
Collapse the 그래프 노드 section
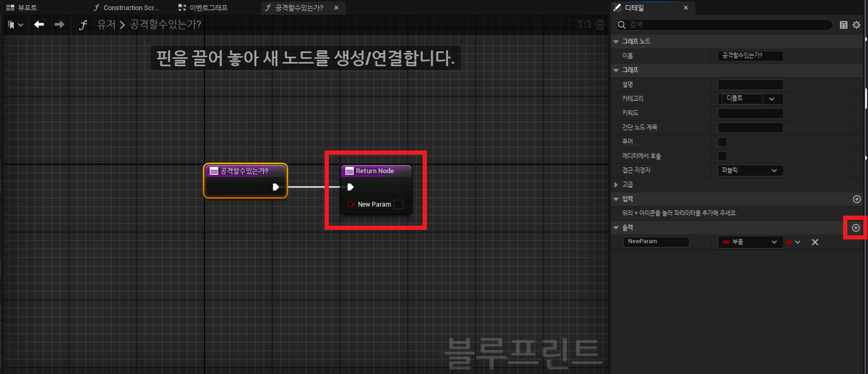pyautogui.click(x=616, y=41)
